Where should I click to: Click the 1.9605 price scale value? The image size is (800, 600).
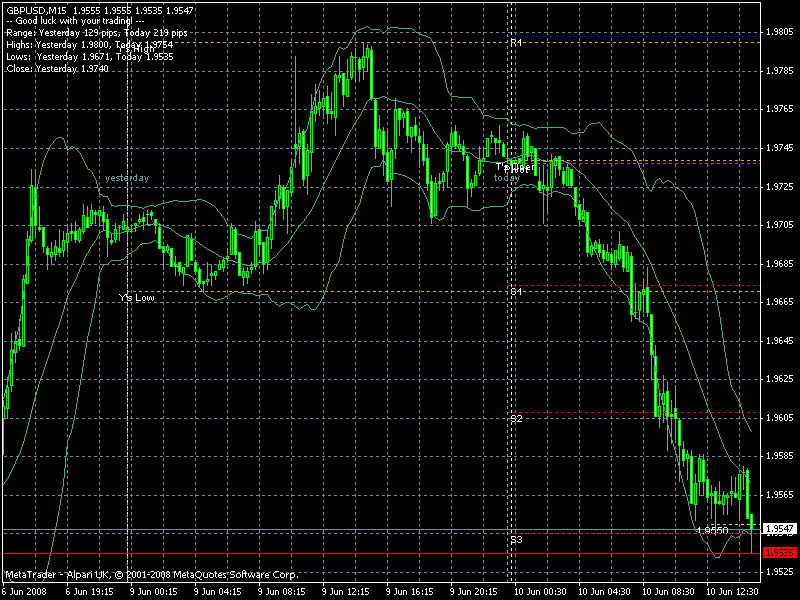coord(780,418)
